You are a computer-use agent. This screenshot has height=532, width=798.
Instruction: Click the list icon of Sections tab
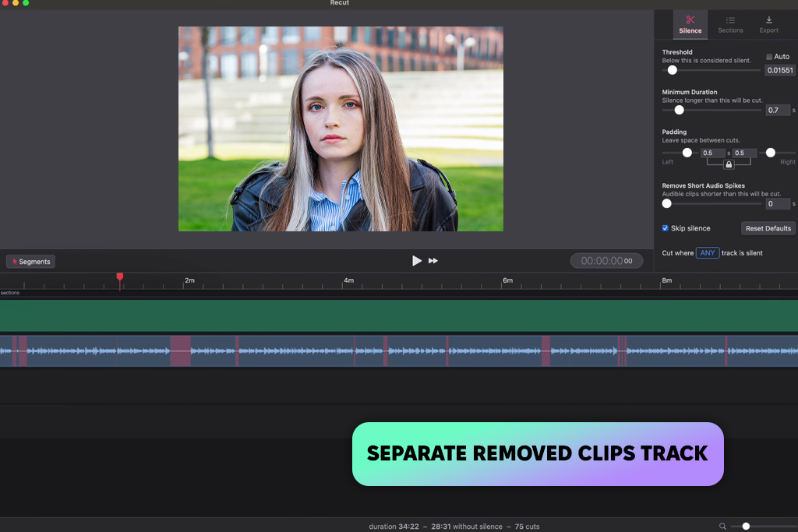point(730,20)
